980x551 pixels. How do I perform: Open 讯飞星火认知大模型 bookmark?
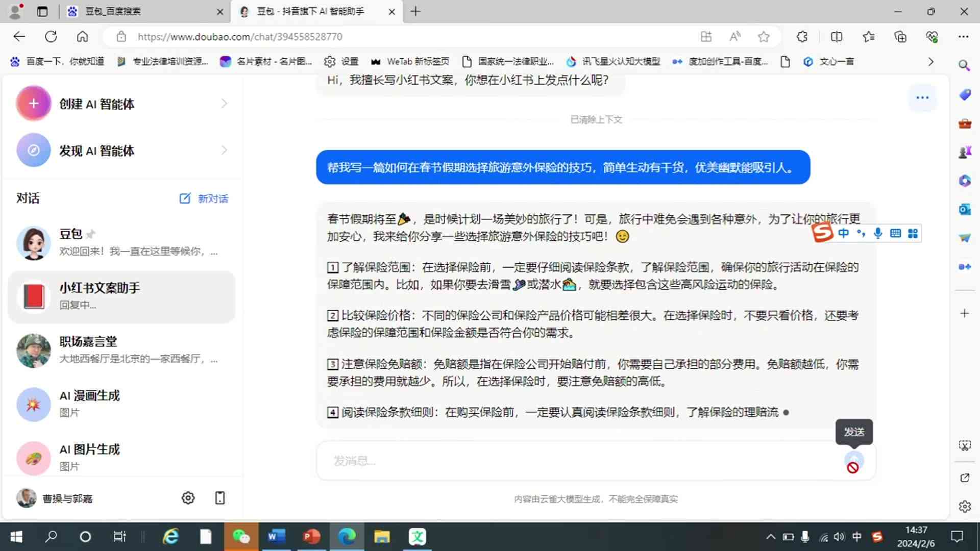(x=612, y=62)
